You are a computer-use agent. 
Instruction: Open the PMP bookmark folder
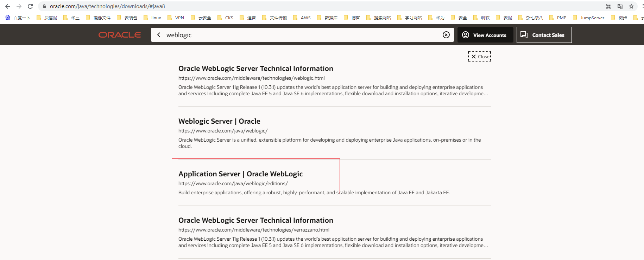[558, 18]
